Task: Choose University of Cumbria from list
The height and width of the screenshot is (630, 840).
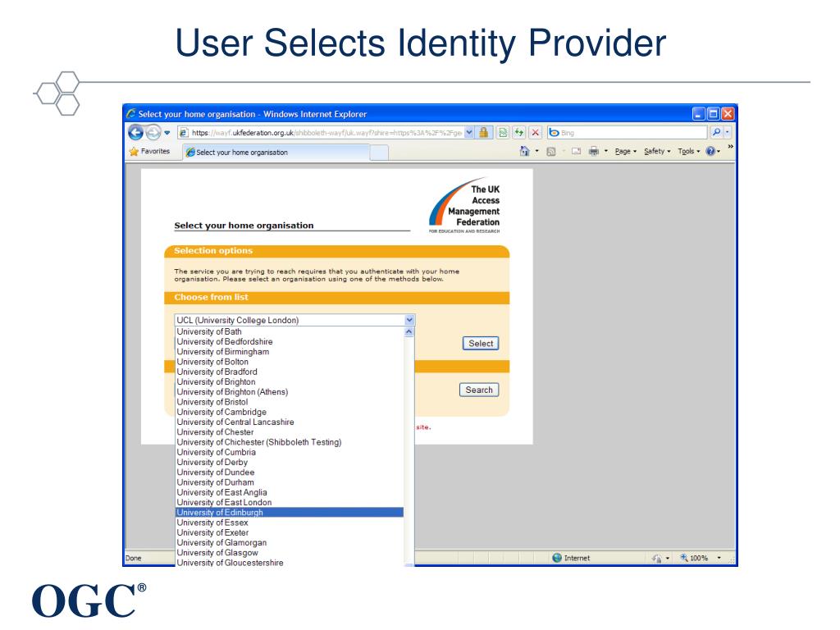Action: 290,452
